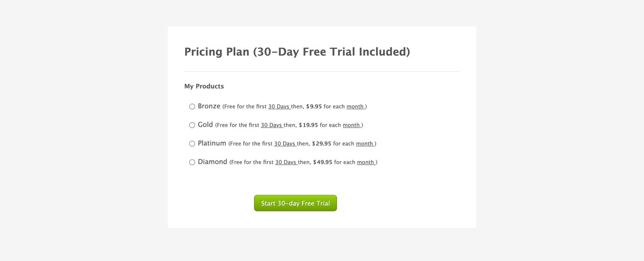The image size is (644, 261).
Task: Click the Bronze plan name label
Action: 209,106
